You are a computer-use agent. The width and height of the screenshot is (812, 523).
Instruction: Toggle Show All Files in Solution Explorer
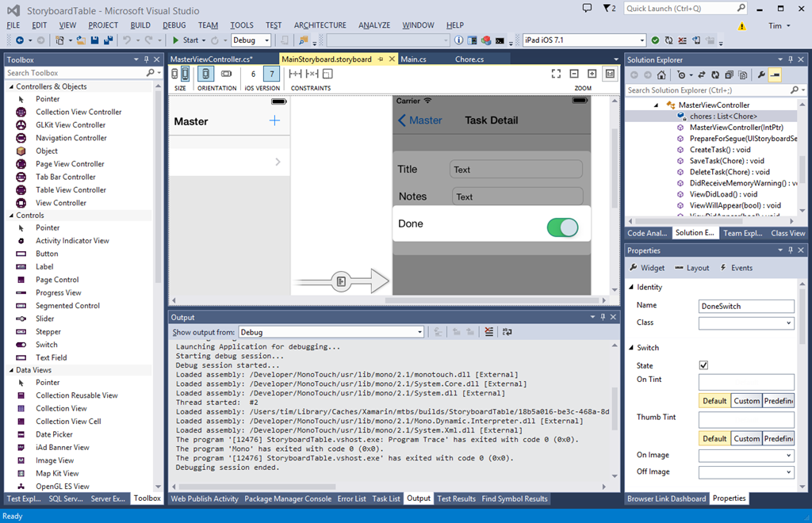point(742,75)
